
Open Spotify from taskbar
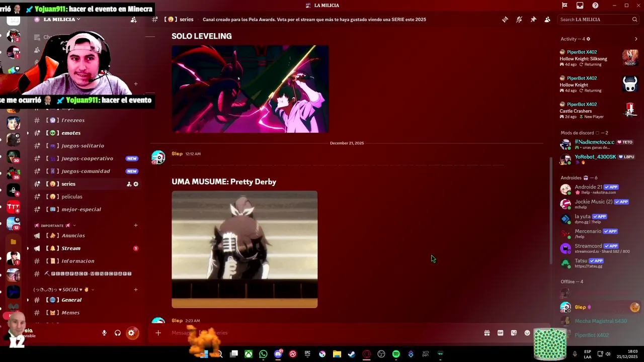point(396,354)
